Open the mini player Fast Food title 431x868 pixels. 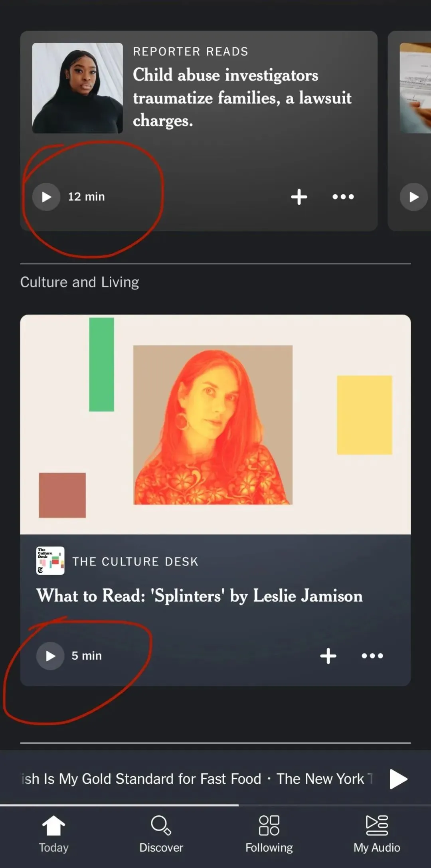click(x=196, y=779)
